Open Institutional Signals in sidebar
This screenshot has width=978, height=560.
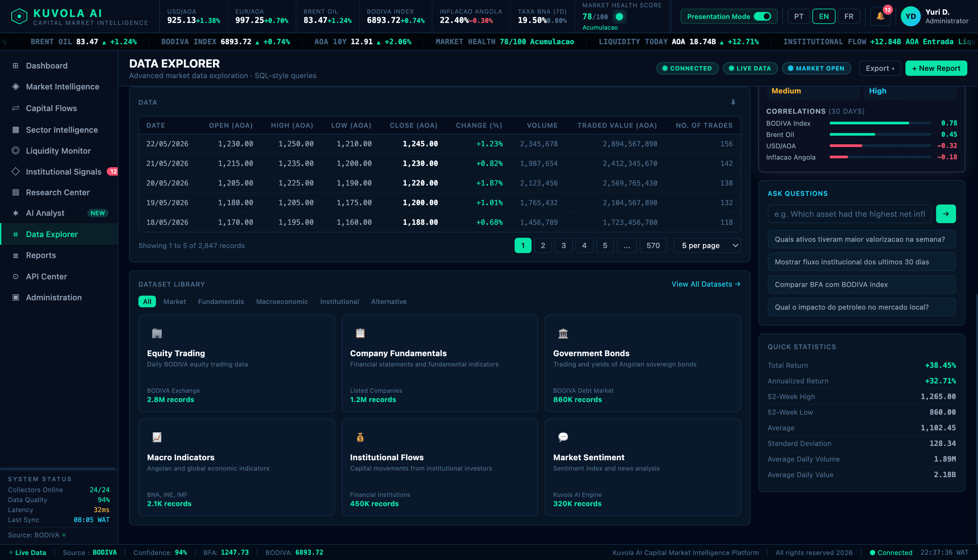click(59, 172)
